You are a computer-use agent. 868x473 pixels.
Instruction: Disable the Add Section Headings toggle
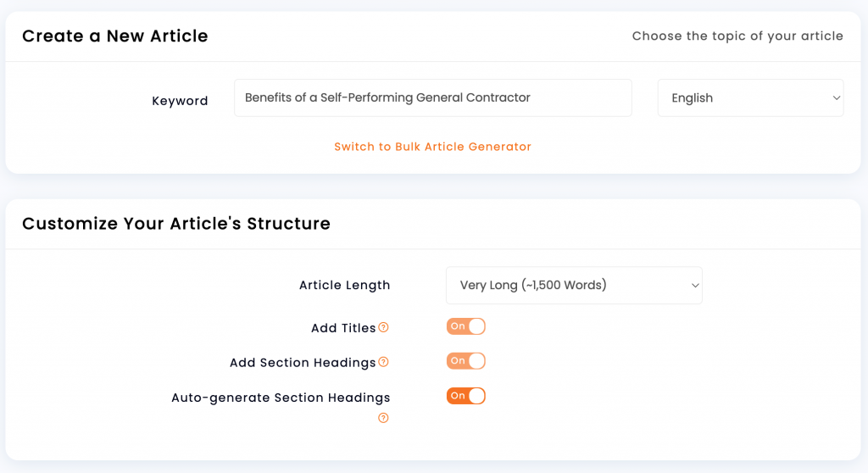(x=466, y=361)
